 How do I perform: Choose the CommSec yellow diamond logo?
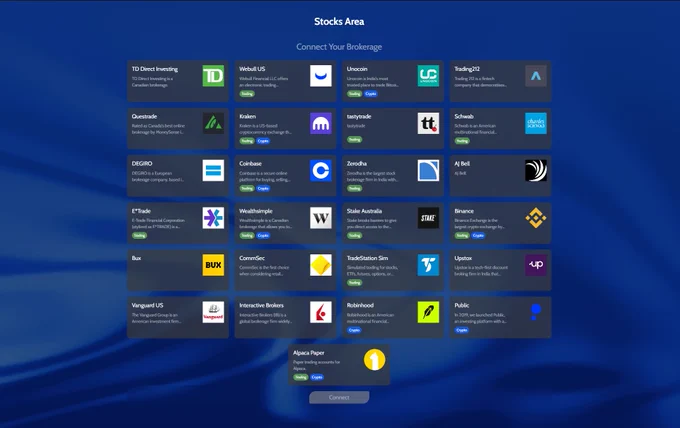pos(321,265)
